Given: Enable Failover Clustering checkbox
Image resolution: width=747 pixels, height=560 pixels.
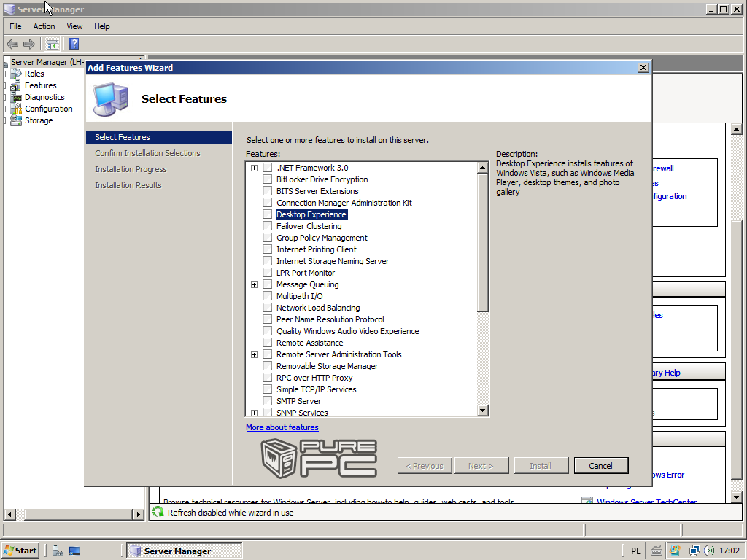Looking at the screenshot, I should (268, 226).
